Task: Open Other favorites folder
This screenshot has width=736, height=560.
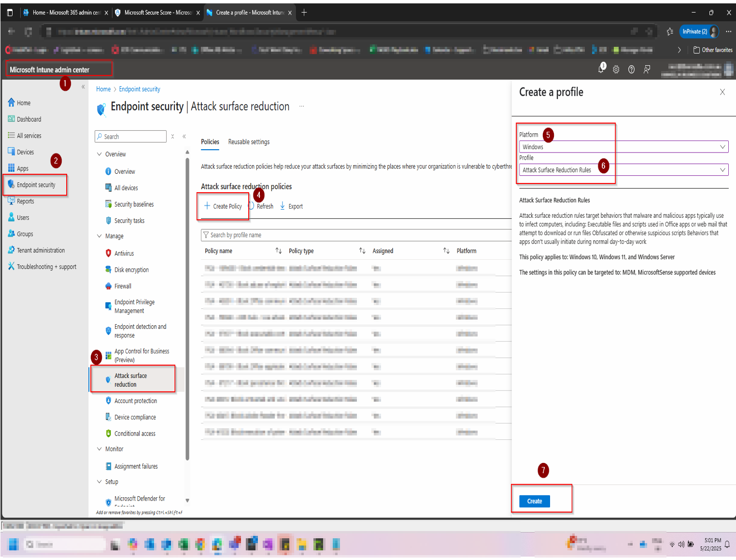Action: point(713,50)
